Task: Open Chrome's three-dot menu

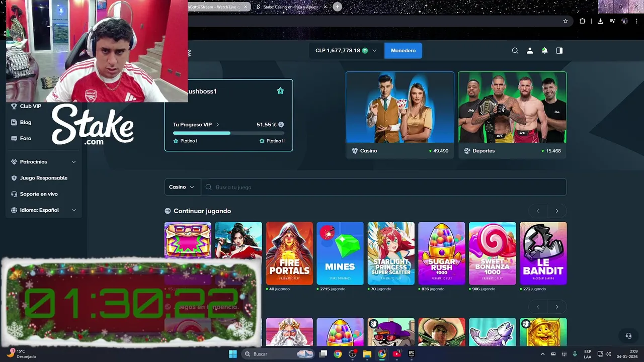Action: coord(636,21)
